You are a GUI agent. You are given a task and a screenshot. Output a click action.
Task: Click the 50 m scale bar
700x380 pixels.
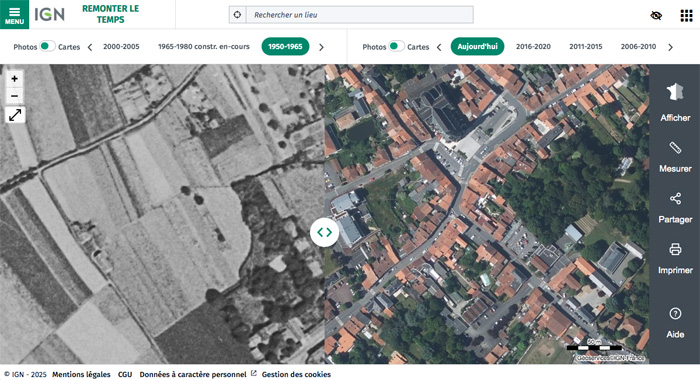coord(594,345)
